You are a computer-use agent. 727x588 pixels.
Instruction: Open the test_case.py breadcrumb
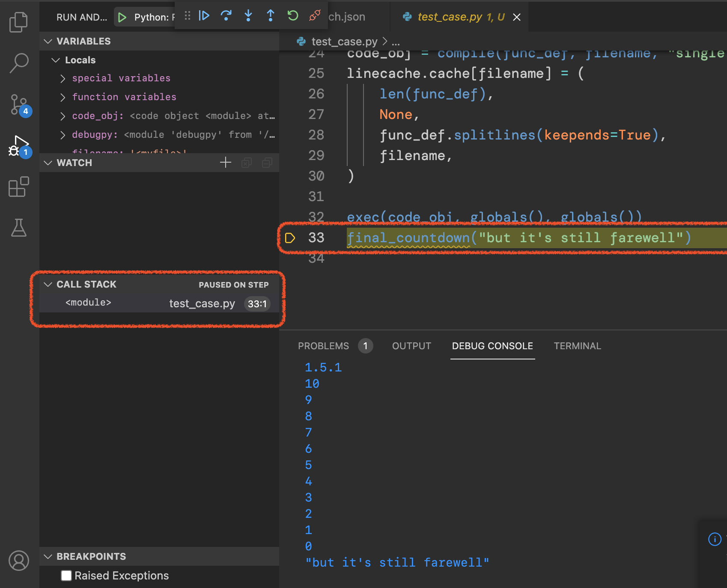[344, 41]
